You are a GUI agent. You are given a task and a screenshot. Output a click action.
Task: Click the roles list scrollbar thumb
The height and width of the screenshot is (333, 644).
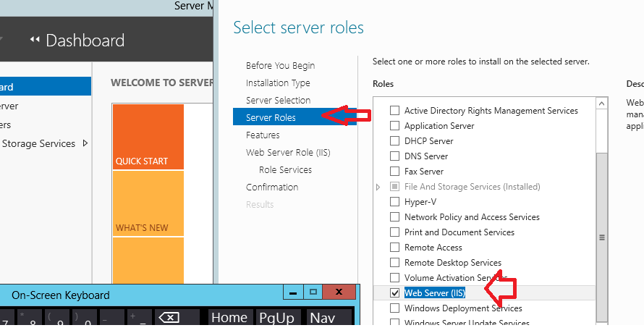pos(601,235)
